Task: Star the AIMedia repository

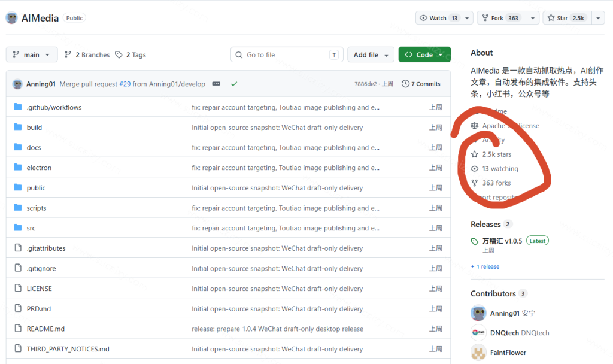Action: (568, 18)
